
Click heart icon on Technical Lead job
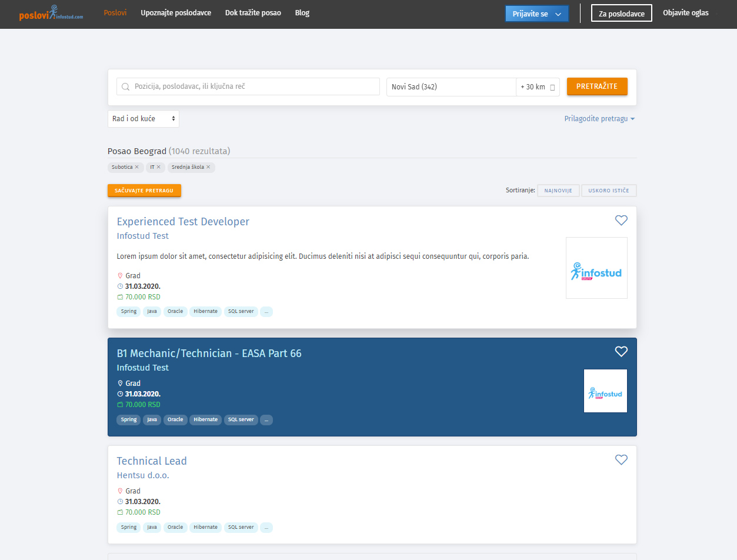(x=621, y=460)
